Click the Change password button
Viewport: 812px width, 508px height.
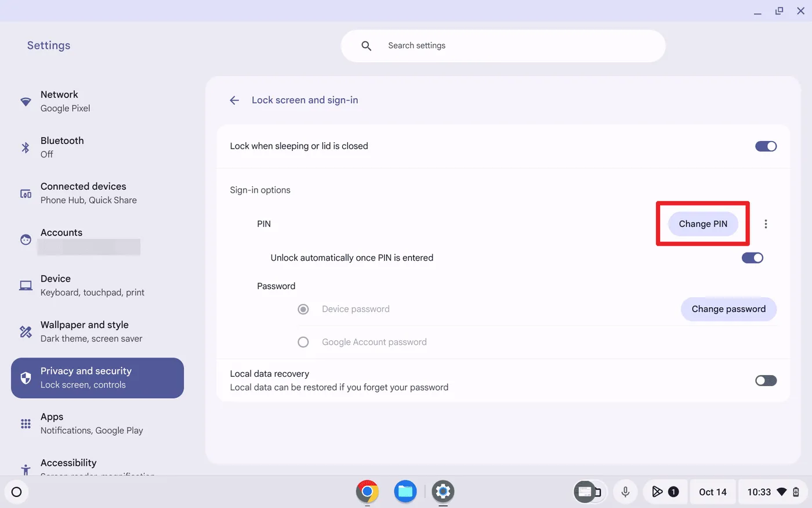pyautogui.click(x=728, y=309)
